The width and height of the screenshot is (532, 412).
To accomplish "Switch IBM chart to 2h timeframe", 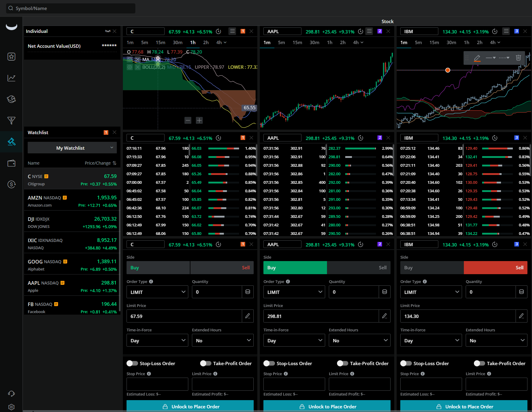I will pos(480,42).
